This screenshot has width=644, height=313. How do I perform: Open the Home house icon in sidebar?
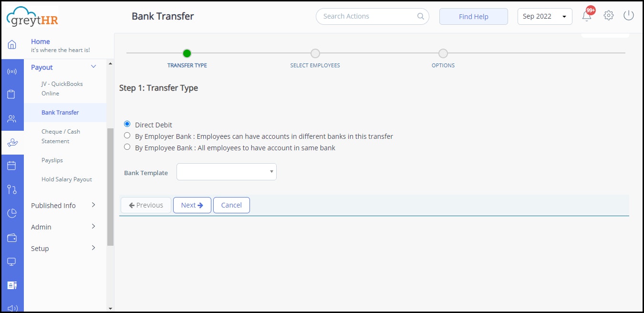[x=12, y=45]
